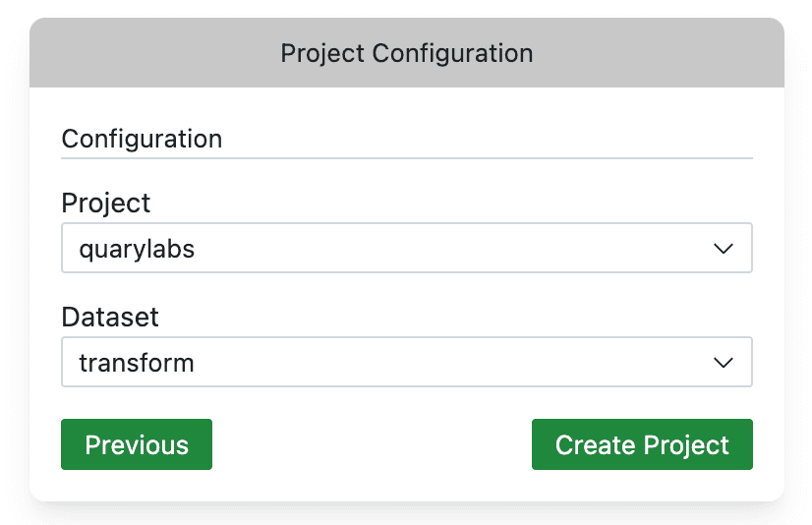Screen dimensions: 812x525
Task: Click blank space right of Configuration heading
Action: 492,139
